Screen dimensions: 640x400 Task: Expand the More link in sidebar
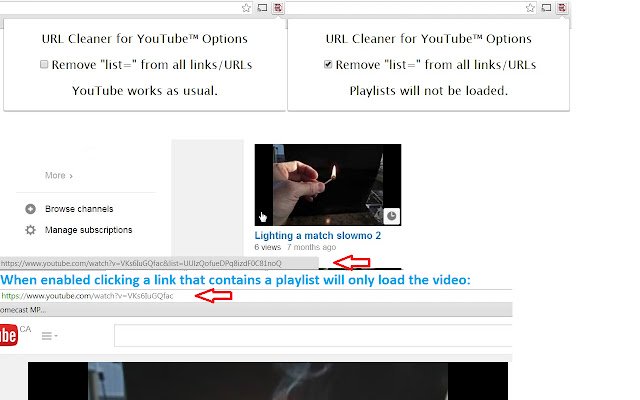pos(59,176)
